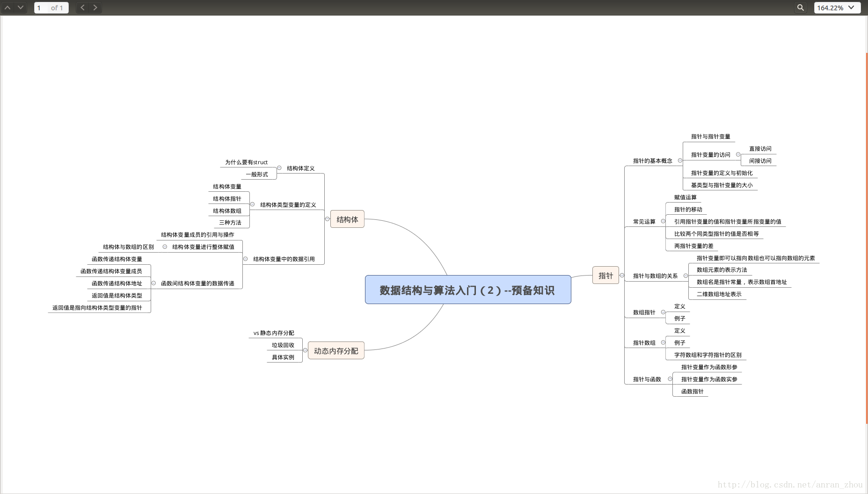
Task: Click the 指针与指针变量 topic
Action: [711, 137]
